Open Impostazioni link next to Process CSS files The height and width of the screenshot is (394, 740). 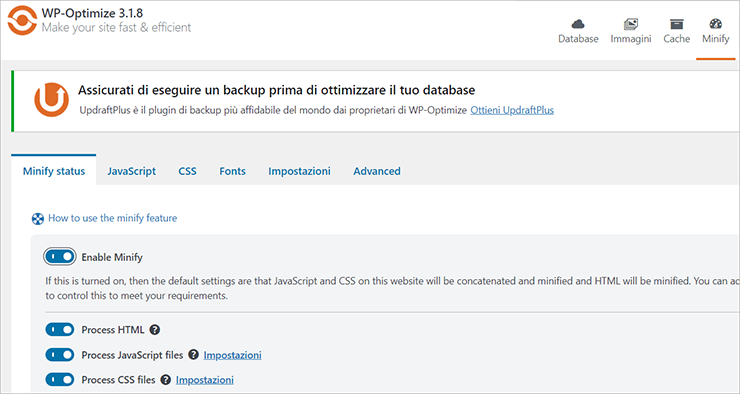pos(205,380)
